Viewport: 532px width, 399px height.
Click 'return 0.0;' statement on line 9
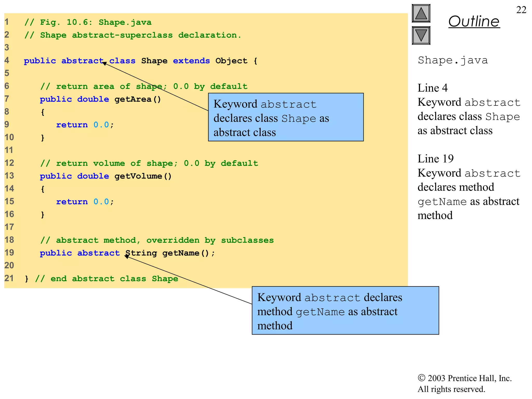(85, 125)
